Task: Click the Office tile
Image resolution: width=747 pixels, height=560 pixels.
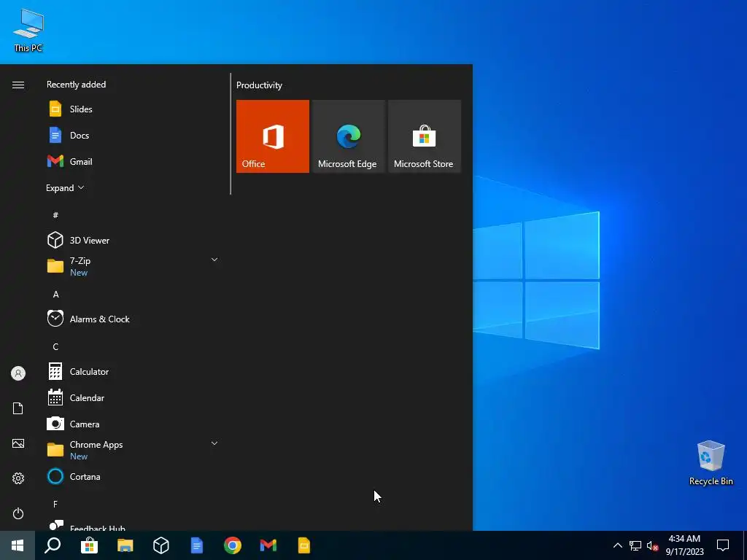Action: point(273,136)
